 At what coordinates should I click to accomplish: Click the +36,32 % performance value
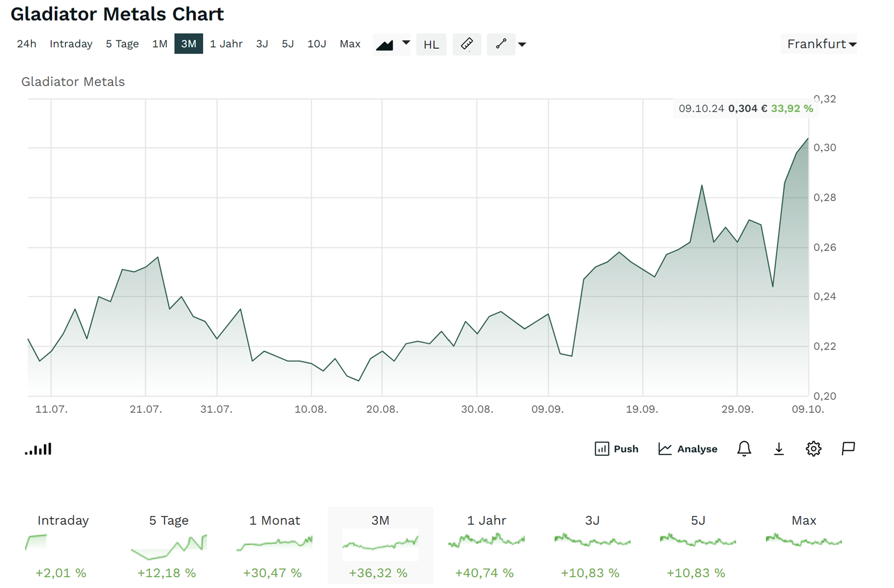(x=378, y=573)
